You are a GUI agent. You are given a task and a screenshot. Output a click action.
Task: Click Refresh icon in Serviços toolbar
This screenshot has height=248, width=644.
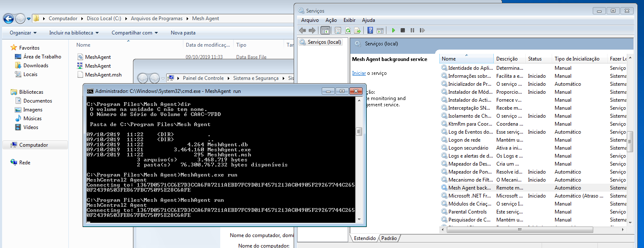348,30
